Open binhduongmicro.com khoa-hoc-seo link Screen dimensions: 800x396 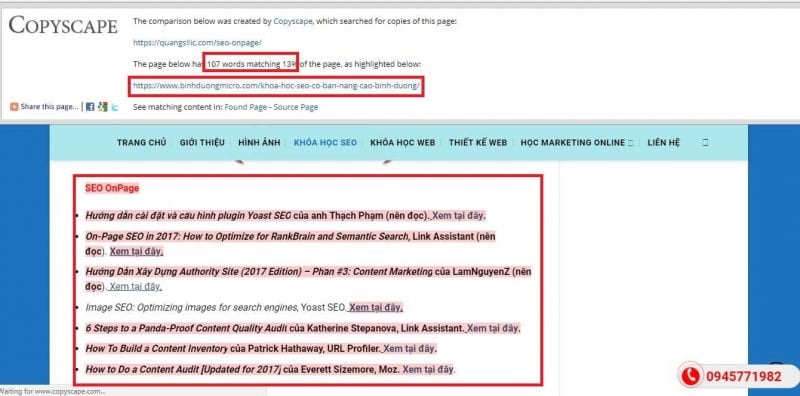(x=276, y=86)
